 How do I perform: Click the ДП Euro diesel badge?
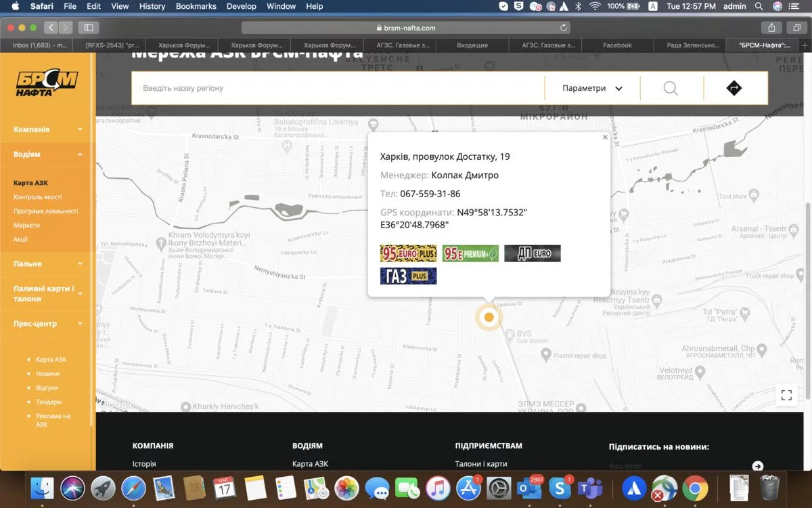(x=533, y=254)
